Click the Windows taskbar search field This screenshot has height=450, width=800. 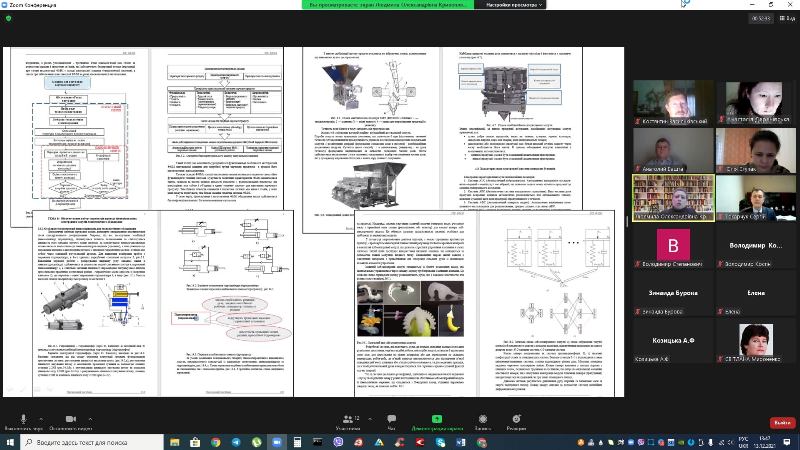92,442
